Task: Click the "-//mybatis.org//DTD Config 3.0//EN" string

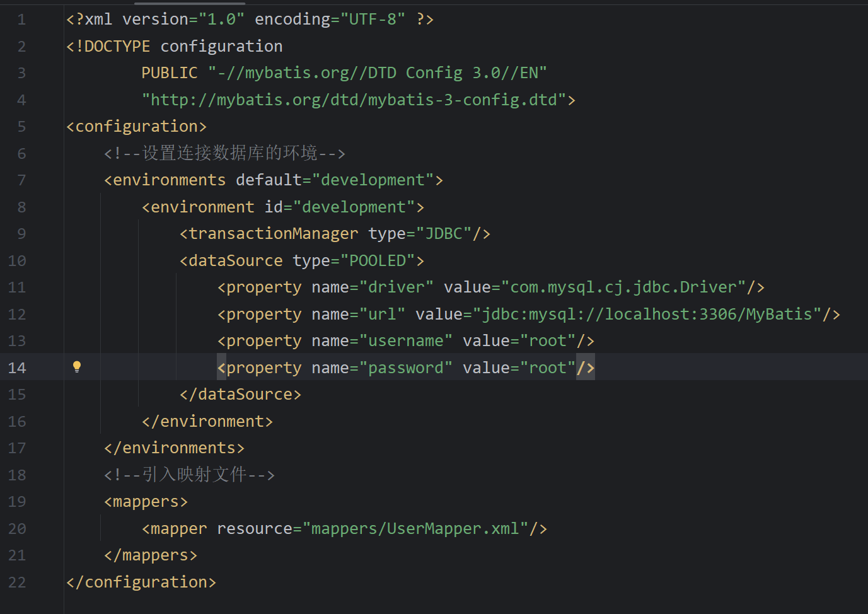Action: 377,73
